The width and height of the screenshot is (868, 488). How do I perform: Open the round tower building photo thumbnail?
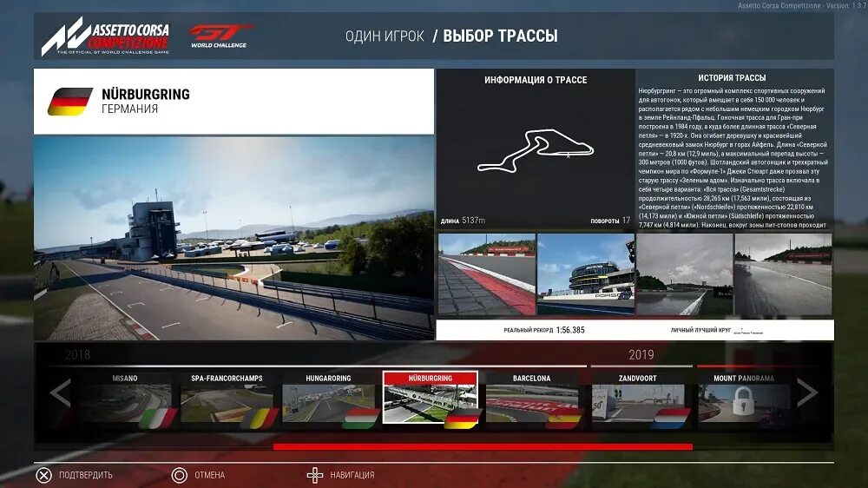click(586, 274)
